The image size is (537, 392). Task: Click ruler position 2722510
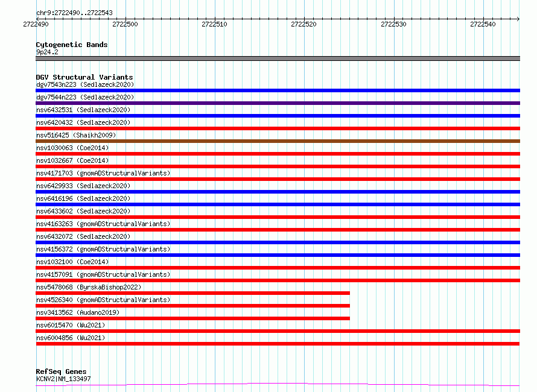pyautogui.click(x=214, y=24)
